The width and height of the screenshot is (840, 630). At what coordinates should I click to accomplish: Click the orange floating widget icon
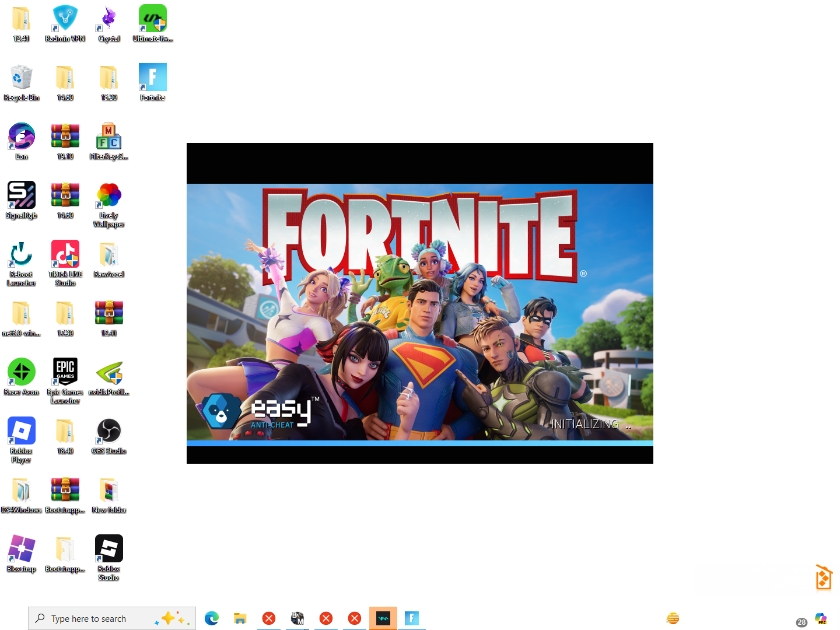point(824,577)
